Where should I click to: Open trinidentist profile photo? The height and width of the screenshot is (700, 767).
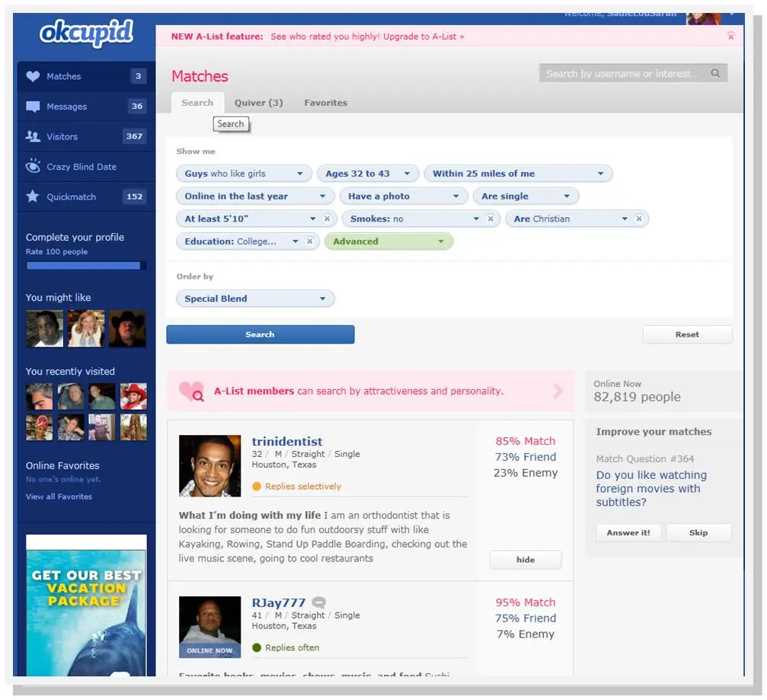coord(210,465)
